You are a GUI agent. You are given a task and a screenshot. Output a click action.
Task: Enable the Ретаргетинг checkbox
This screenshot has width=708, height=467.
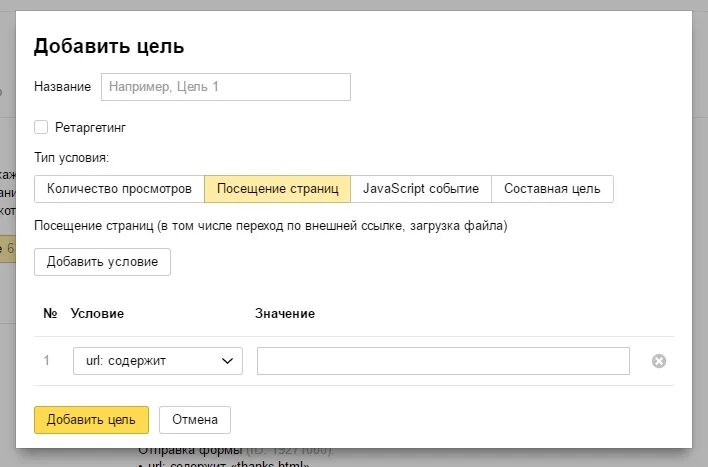pos(41,127)
